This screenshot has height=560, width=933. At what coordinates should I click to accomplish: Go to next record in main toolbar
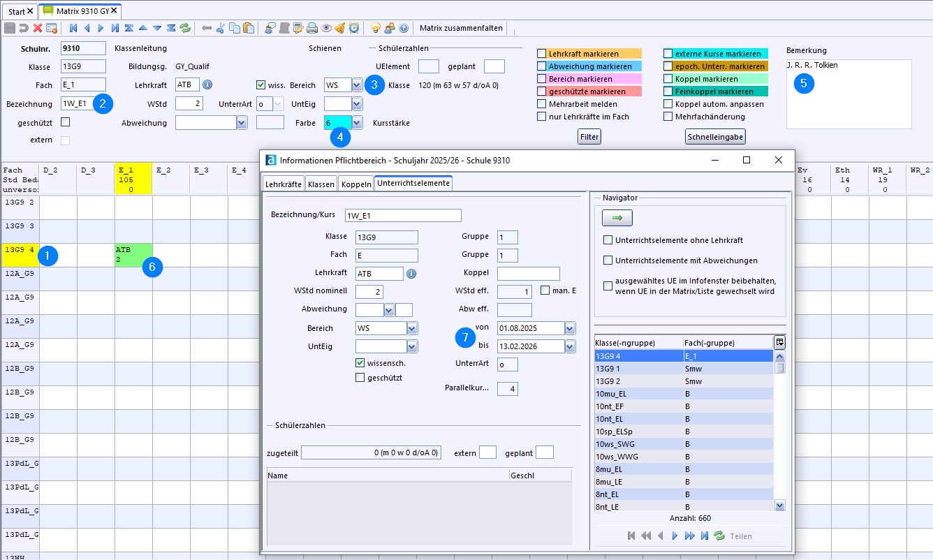[x=101, y=28]
